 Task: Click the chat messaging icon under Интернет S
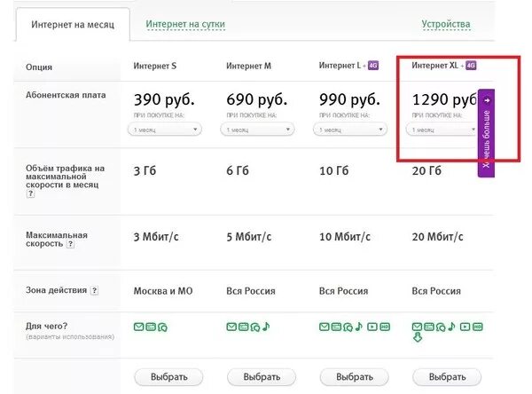coord(162,327)
